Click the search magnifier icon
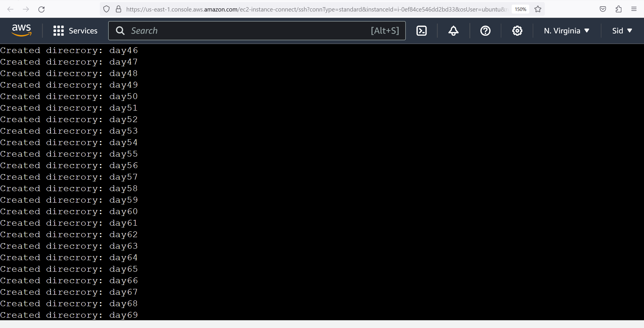Screen dimensions: 644x328 120,31
